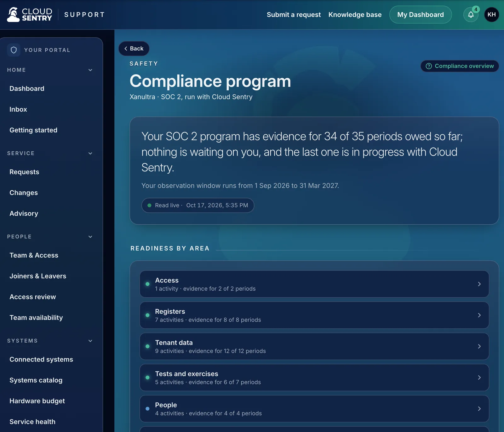504x432 pixels.
Task: Click the Compliance program heading
Action: pyautogui.click(x=210, y=81)
